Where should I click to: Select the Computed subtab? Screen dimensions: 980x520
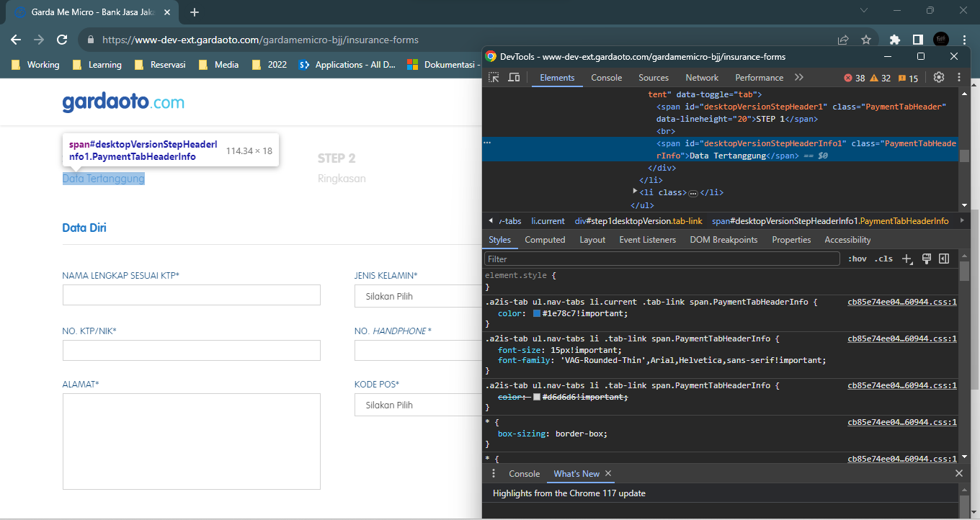(545, 240)
